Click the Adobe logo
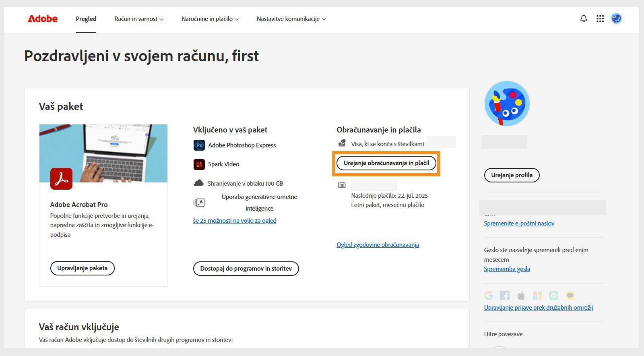Viewport: 644px width, 356px height. tap(43, 19)
